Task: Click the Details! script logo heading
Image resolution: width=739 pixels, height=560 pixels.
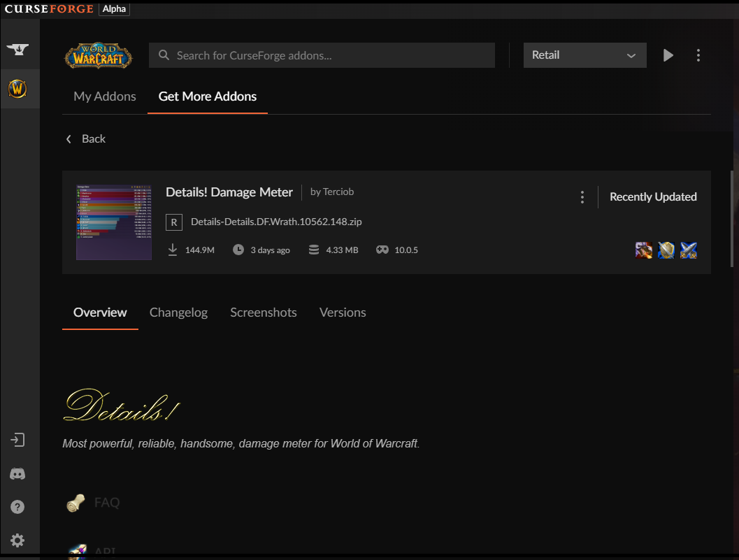Action: tap(122, 405)
